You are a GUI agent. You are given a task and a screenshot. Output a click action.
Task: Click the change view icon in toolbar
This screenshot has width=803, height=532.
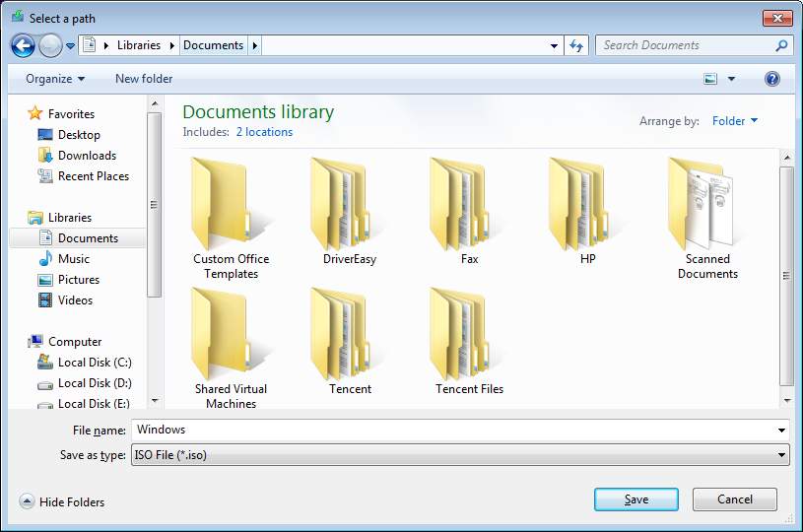tap(710, 79)
